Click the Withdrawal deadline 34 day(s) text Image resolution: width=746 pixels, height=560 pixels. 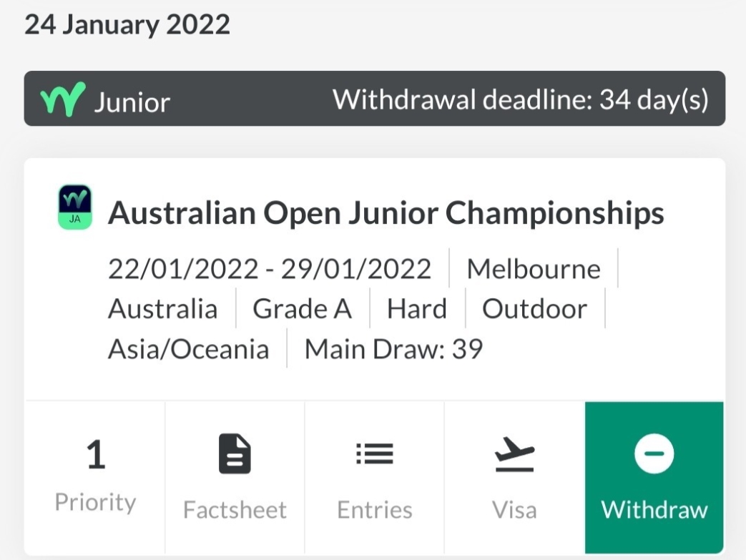tap(521, 99)
